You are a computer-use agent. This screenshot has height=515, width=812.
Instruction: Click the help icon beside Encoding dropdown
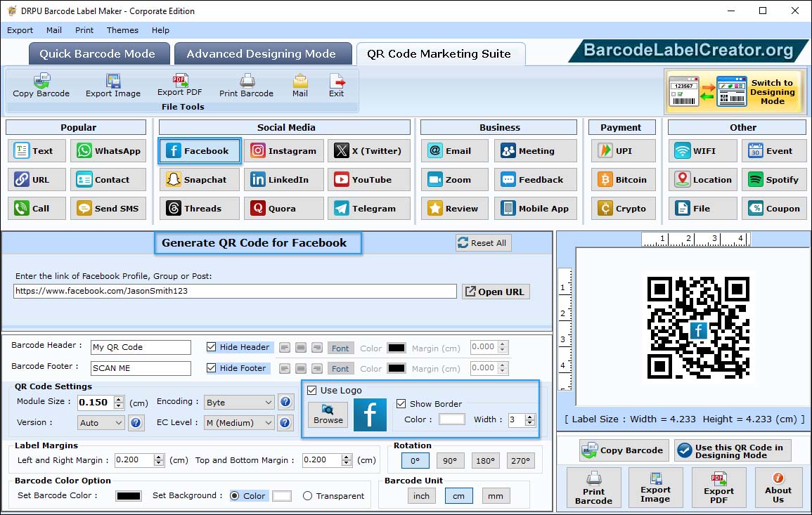coord(285,402)
